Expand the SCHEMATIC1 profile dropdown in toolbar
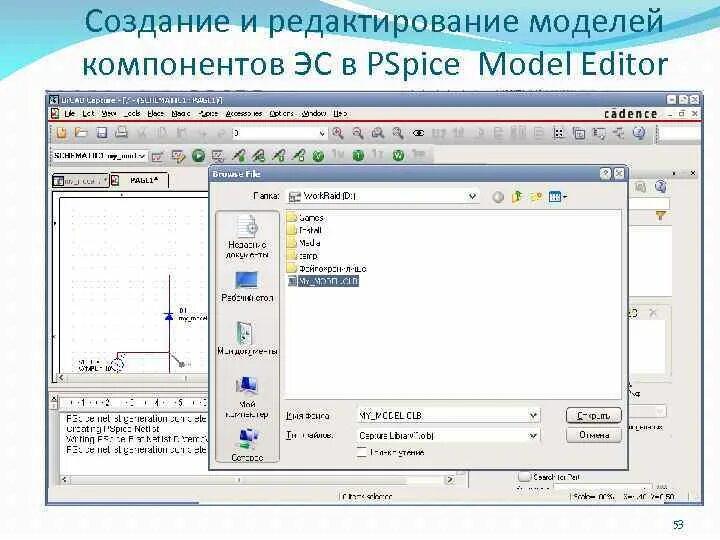This screenshot has width=720, height=540. pyautogui.click(x=142, y=156)
